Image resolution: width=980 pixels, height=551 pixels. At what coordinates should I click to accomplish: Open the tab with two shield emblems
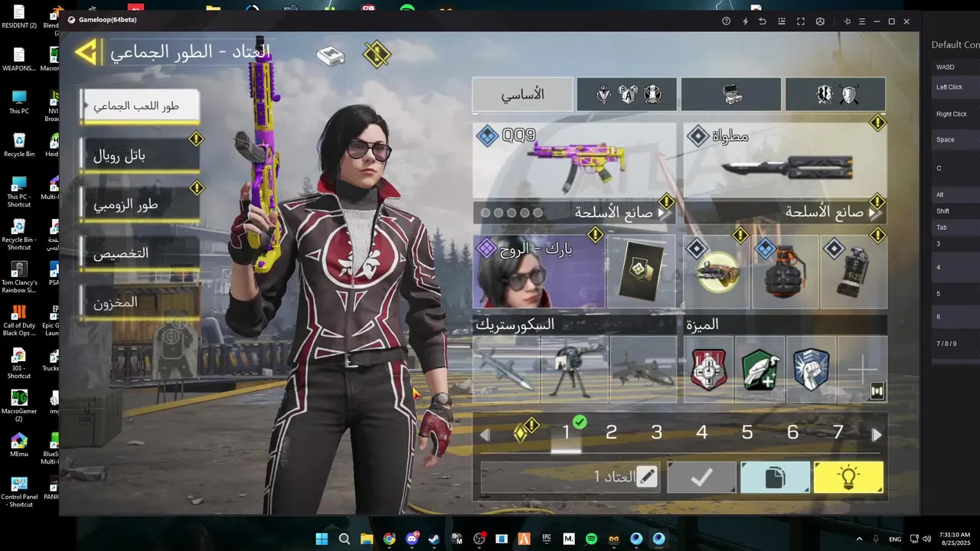point(835,94)
